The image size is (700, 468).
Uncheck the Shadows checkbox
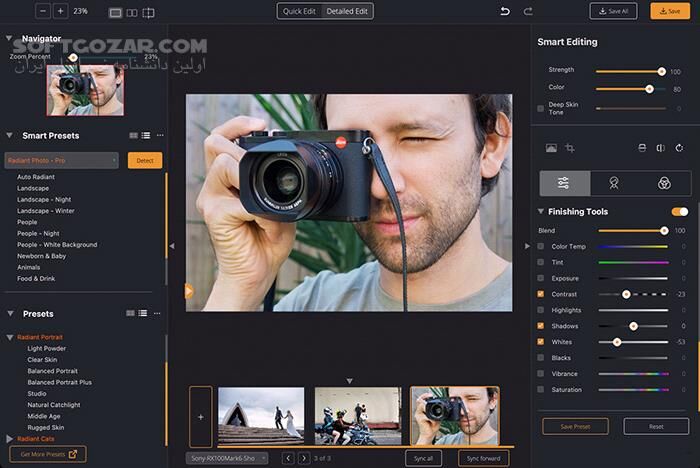coord(541,326)
